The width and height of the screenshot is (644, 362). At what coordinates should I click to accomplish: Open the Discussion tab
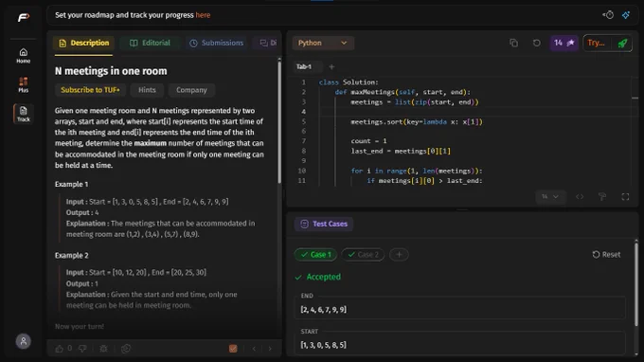[268, 44]
